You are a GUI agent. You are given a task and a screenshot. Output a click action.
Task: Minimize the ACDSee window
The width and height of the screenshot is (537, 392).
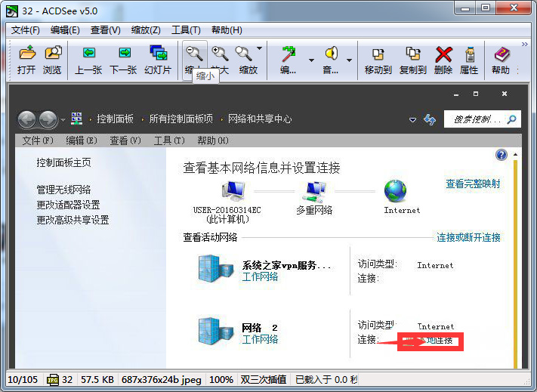465,8
